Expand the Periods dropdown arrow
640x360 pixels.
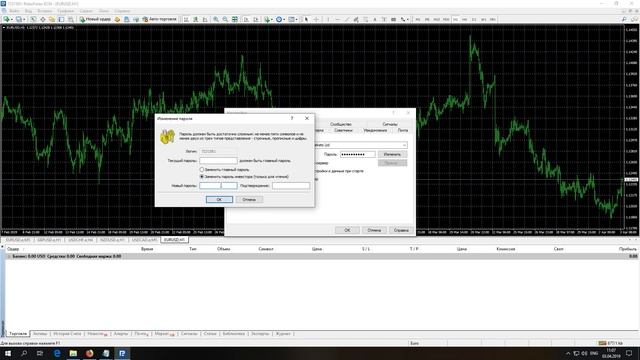point(284,19)
